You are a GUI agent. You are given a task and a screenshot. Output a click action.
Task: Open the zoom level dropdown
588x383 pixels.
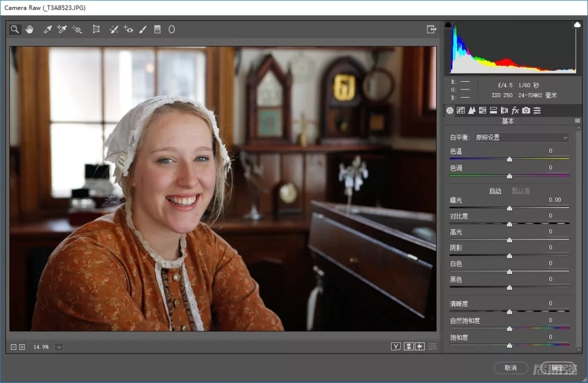point(59,347)
